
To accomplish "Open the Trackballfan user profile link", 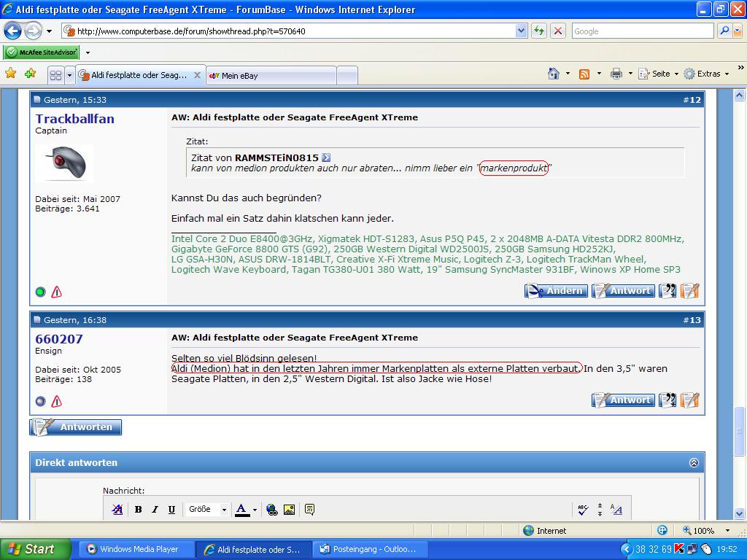I will point(75,119).
